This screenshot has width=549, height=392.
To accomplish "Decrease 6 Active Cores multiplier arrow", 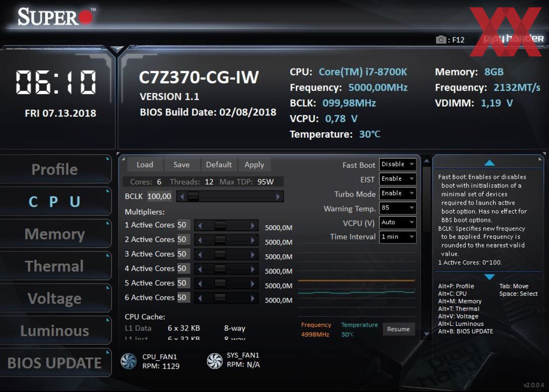I will (200, 298).
